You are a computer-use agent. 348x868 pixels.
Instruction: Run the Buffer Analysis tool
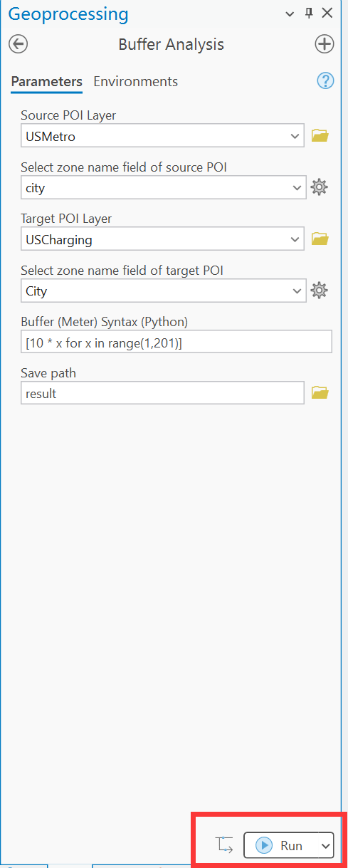(281, 845)
